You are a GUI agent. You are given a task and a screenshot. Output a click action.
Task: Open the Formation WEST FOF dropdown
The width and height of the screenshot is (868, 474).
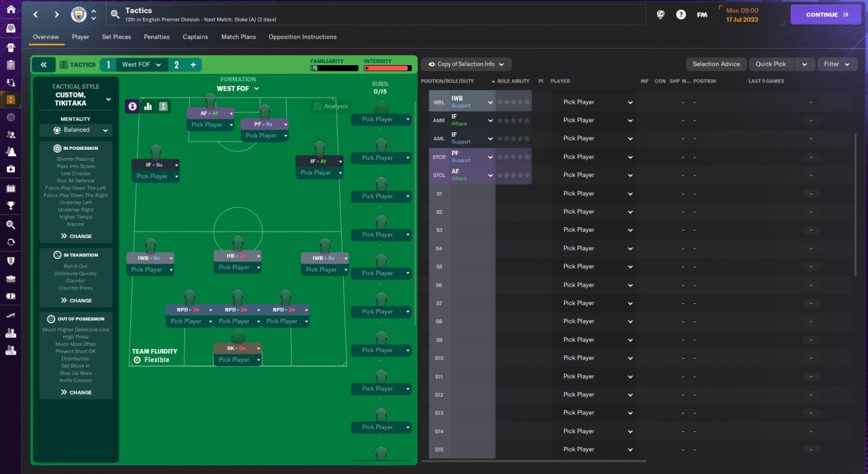(238, 89)
